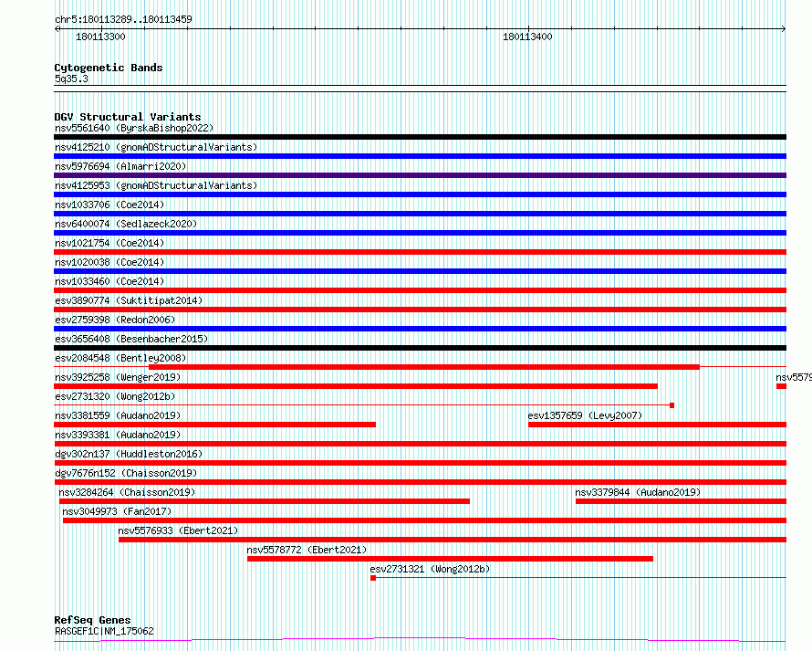
Task: Select esv3890774 (Suktitipat2014) variant
Action: pos(129,300)
